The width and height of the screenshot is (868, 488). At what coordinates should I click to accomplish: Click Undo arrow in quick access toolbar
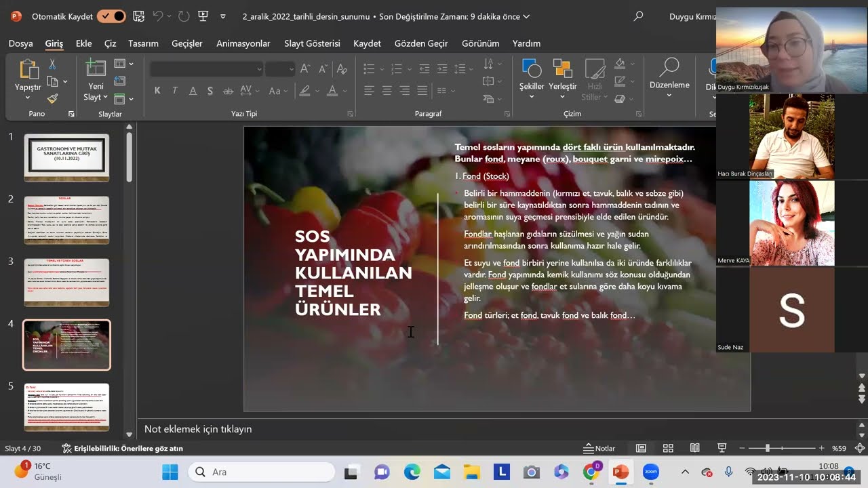tap(158, 16)
